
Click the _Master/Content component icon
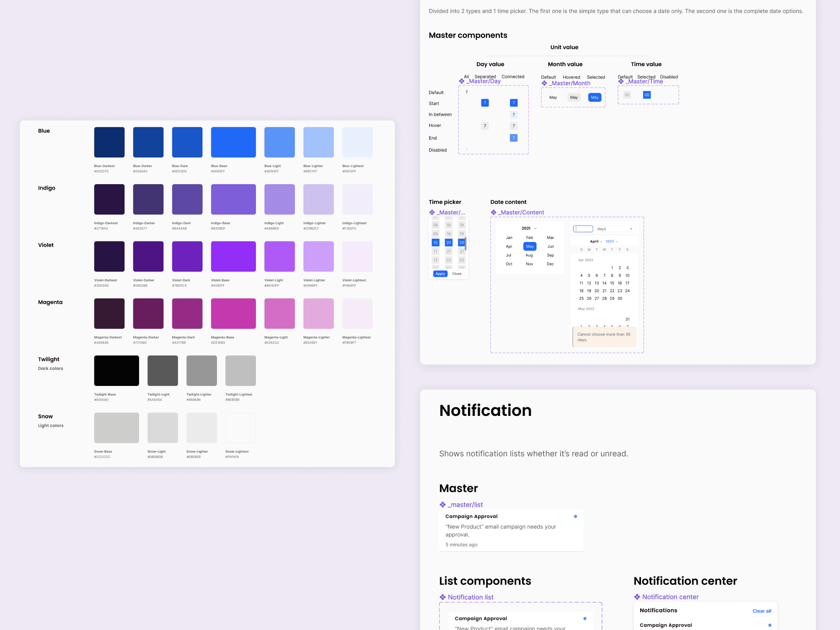pos(493,212)
